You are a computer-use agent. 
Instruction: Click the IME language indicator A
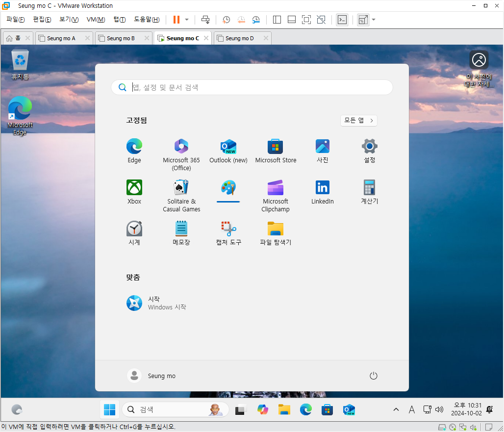coord(412,409)
